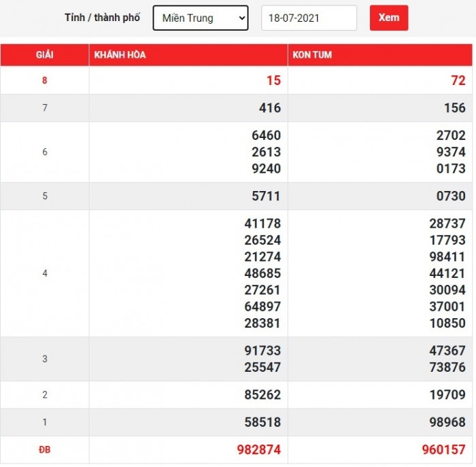This screenshot has height=467, width=476.
Task: Click Kon Tum third prize 47367
Action: (x=447, y=351)
